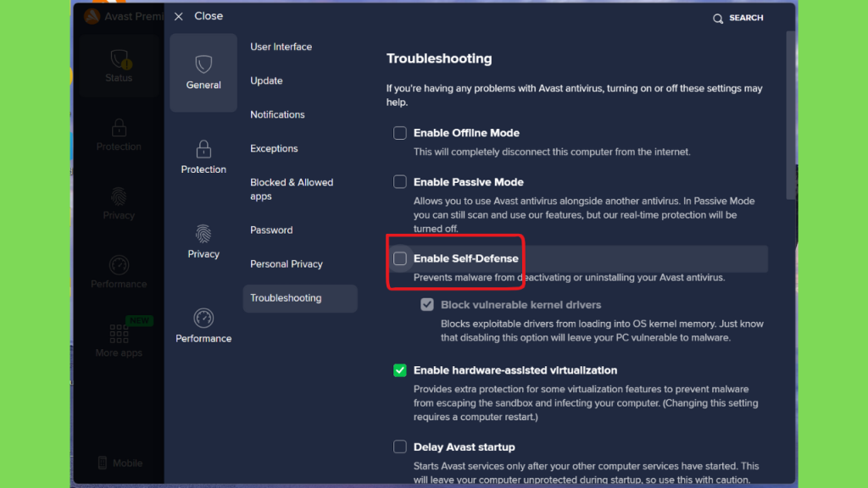Image resolution: width=868 pixels, height=488 pixels.
Task: Click the settings page scrollbar
Action: pos(791,115)
